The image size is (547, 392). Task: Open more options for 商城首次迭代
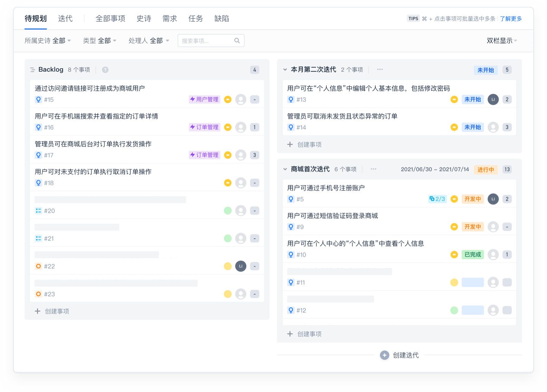pyautogui.click(x=373, y=169)
